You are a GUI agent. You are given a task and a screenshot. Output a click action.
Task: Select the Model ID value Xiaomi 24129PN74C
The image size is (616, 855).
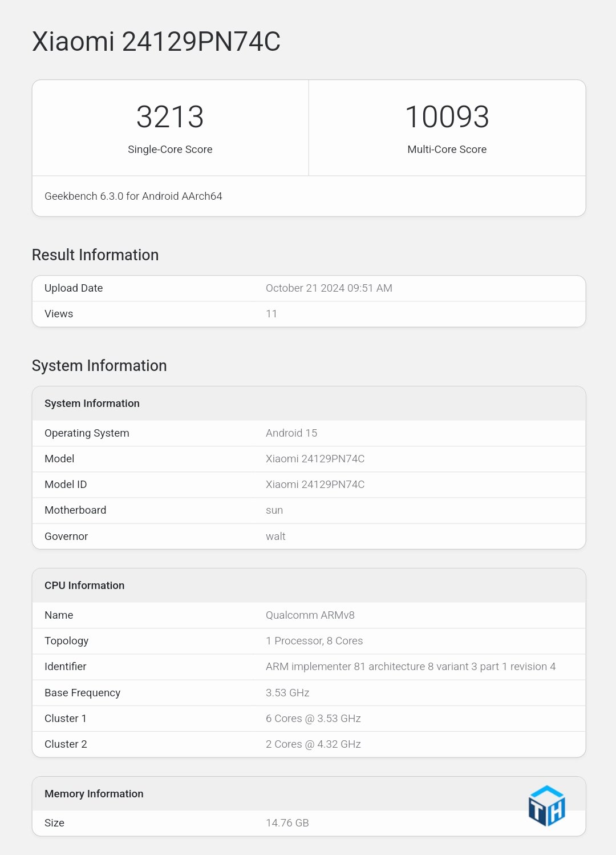click(315, 485)
